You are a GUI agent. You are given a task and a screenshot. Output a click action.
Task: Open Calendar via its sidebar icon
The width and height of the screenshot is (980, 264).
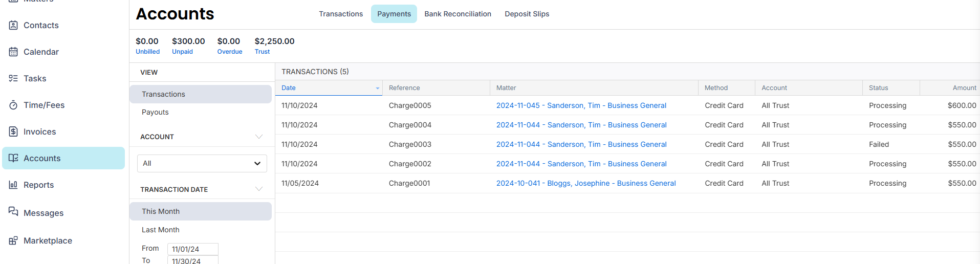(x=13, y=52)
